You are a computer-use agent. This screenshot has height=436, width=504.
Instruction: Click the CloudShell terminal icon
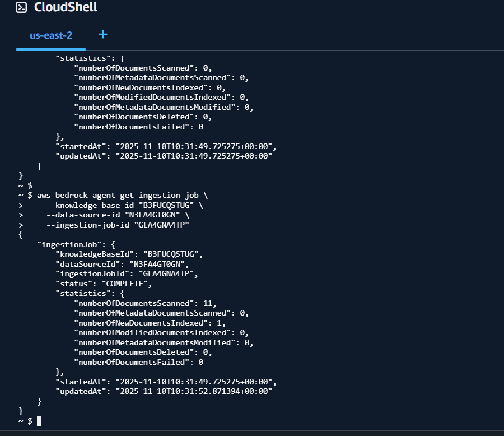[21, 7]
